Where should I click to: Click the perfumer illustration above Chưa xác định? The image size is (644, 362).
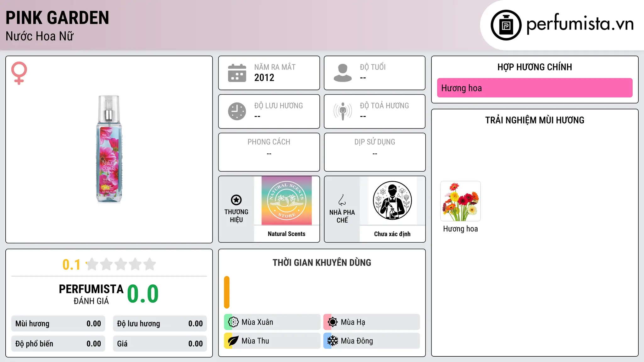pos(392,200)
